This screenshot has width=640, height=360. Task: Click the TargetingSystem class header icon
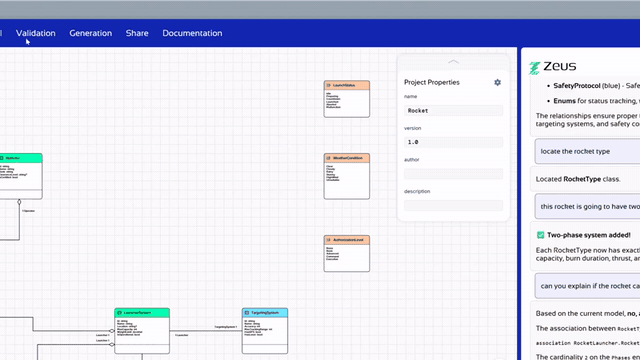pos(247,313)
